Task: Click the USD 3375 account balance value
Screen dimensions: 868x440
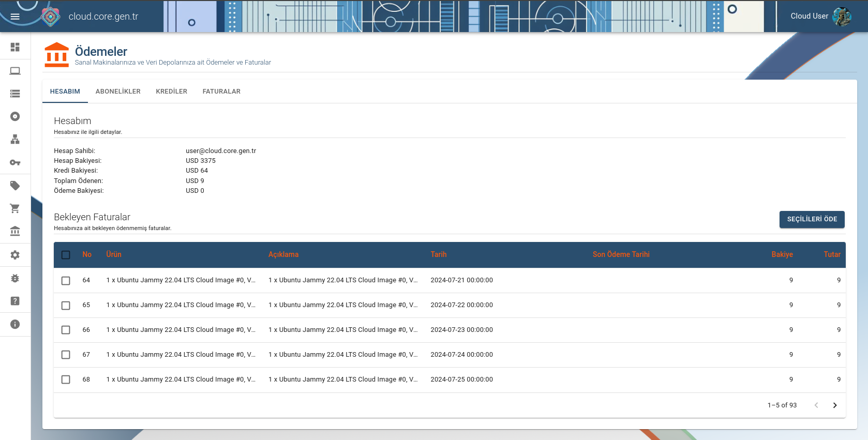Action: 201,161
